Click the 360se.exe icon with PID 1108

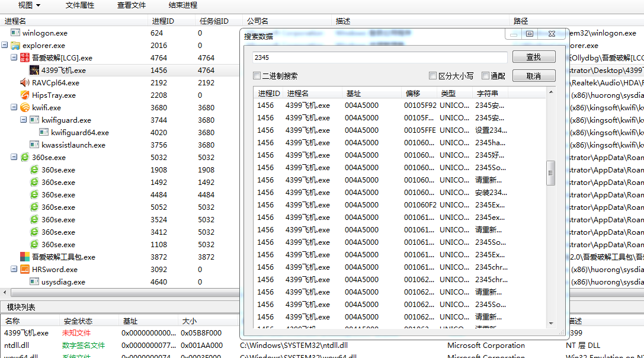click(x=34, y=244)
